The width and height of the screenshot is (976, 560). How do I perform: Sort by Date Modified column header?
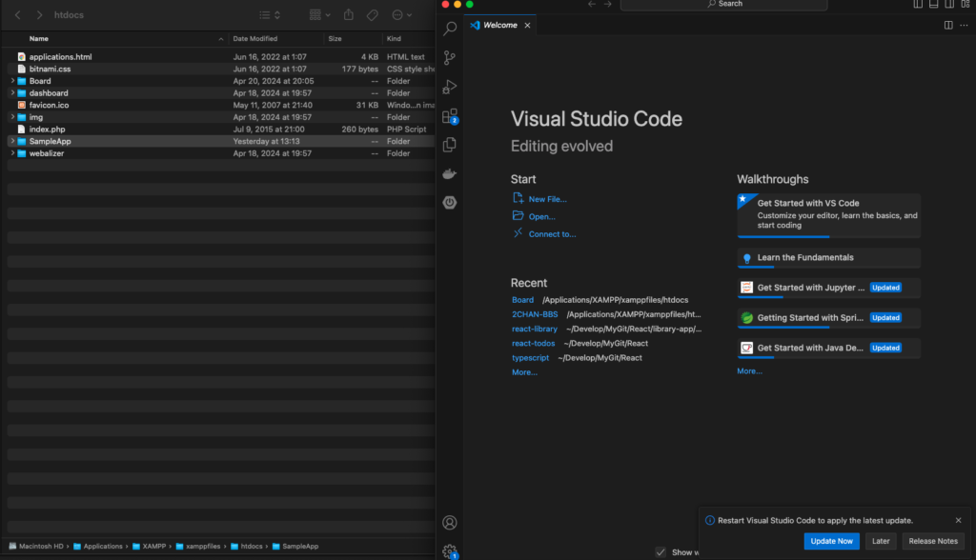tap(254, 39)
